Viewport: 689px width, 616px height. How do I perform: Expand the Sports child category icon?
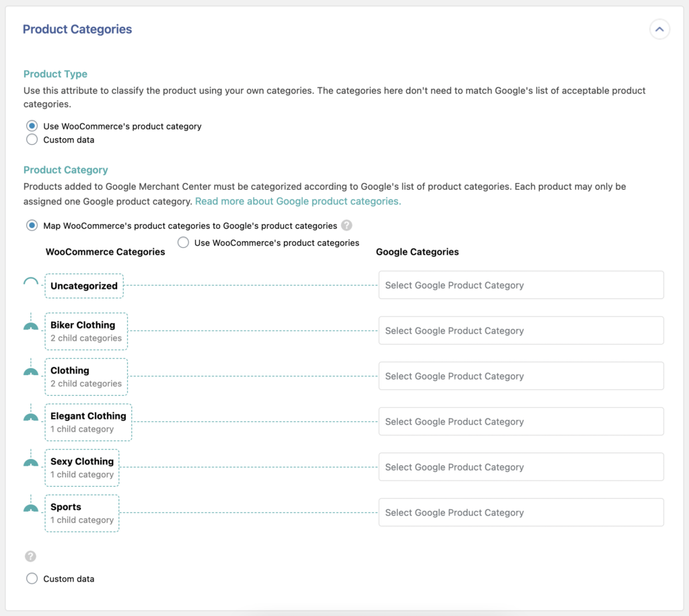click(30, 506)
